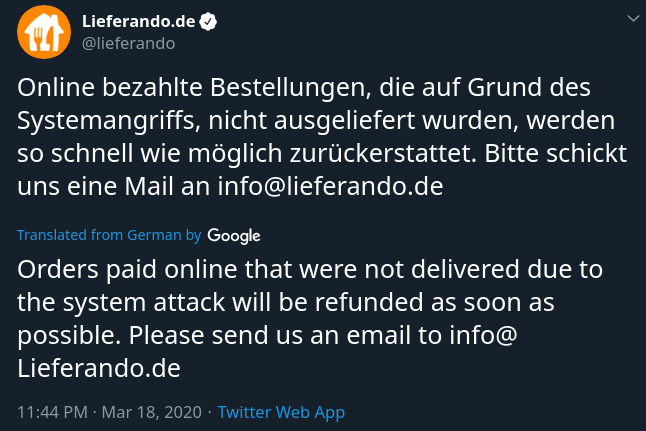
Task: Click the Mar 18, 2020 date
Action: 152,412
